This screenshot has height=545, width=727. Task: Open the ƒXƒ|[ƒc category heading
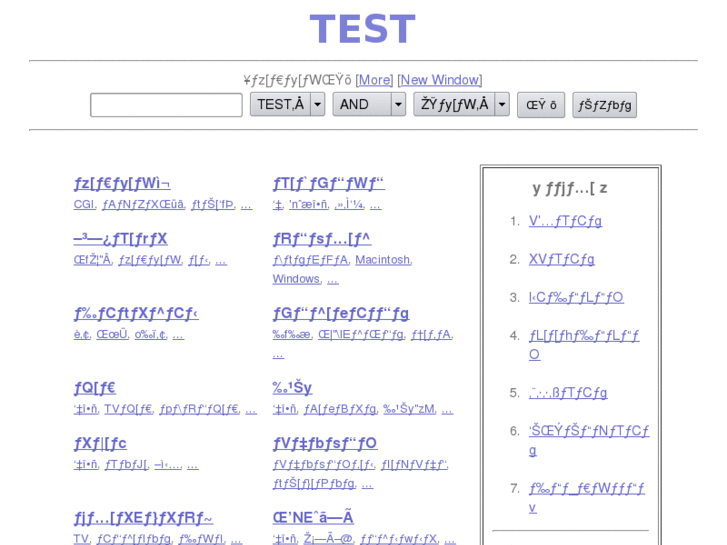(100, 443)
